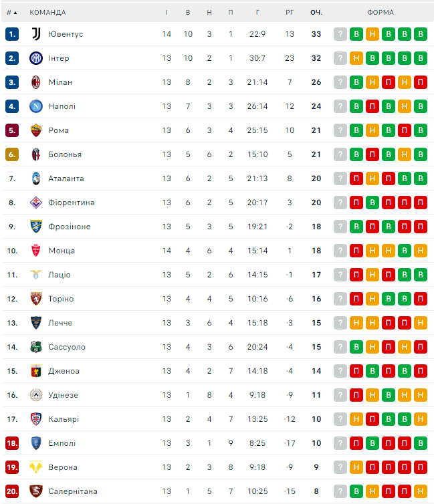Sort table by the # rank column
The width and height of the screenshot is (434, 504).
coord(11,12)
